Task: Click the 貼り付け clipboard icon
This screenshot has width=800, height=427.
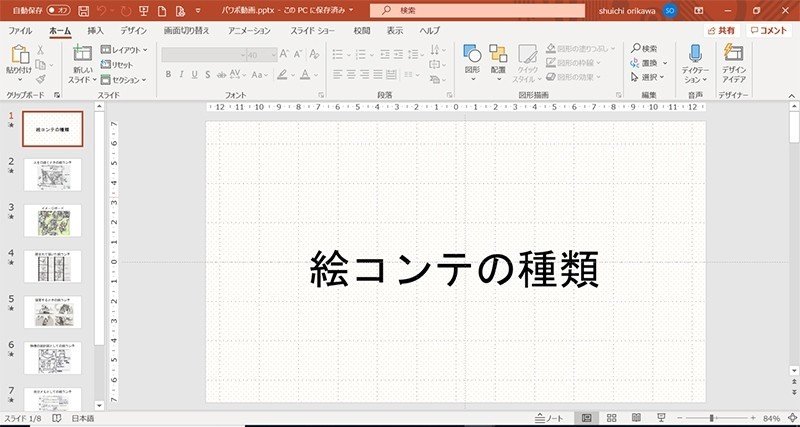Action: coord(19,55)
